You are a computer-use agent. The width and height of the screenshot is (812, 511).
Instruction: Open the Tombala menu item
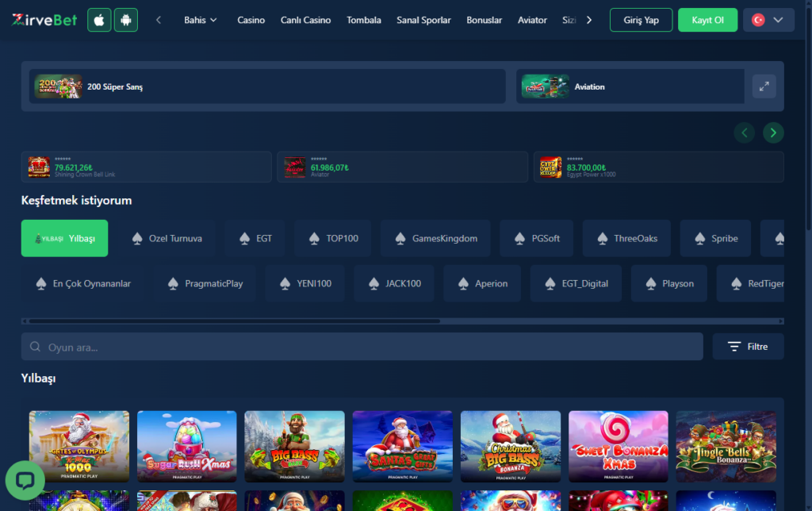coord(363,20)
